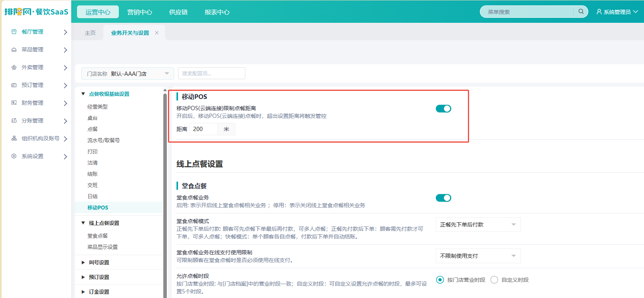Select 桌台 in the settings tree
Image resolution: width=644 pixels, height=298 pixels.
(92, 118)
